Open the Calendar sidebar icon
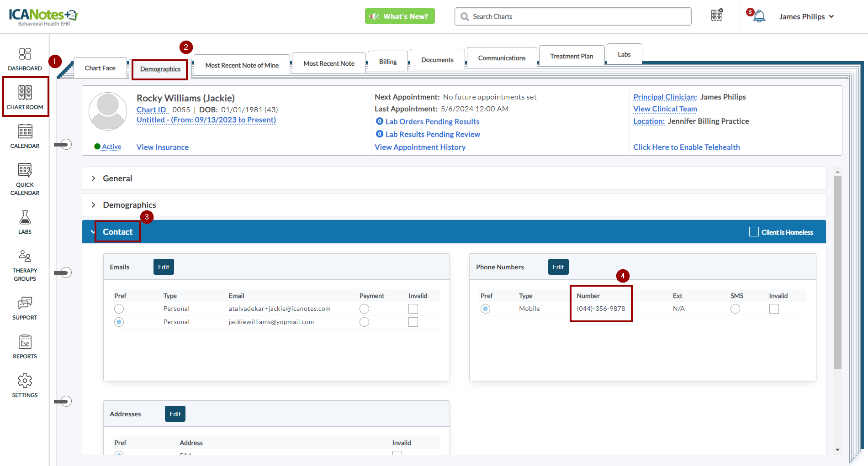 point(25,136)
